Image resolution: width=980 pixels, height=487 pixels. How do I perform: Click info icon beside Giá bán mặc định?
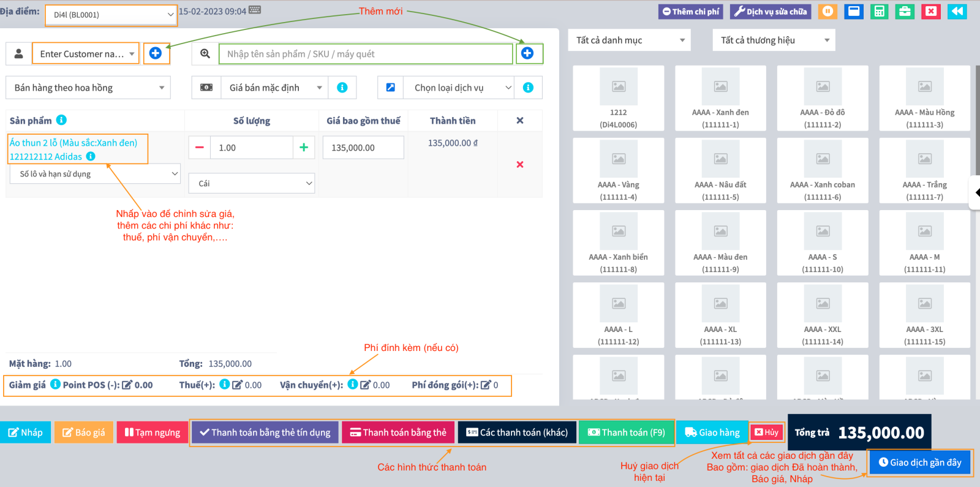click(x=342, y=88)
